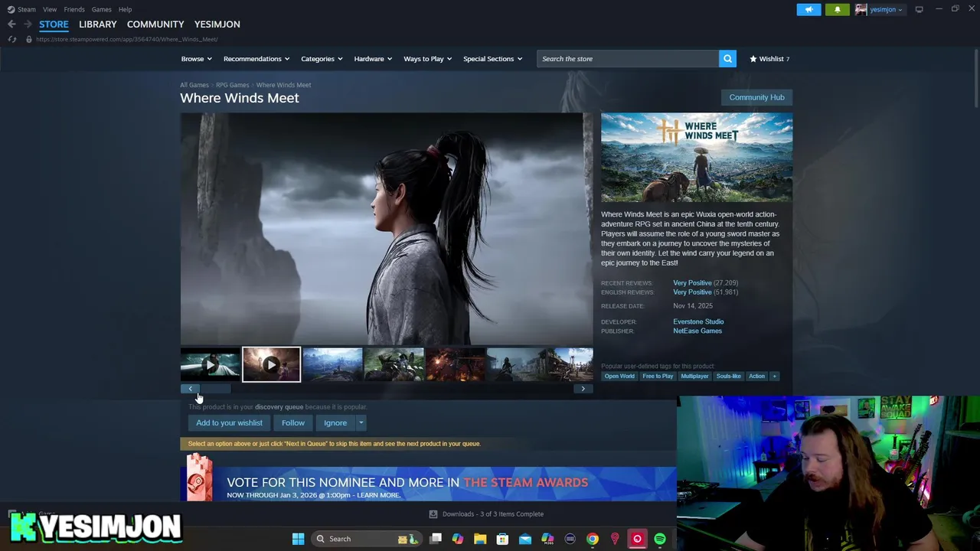980x551 pixels.
Task: Select the Free to Play tag
Action: click(658, 377)
